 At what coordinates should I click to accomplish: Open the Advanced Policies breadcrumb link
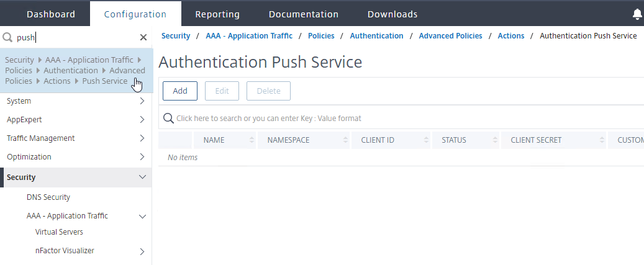451,36
